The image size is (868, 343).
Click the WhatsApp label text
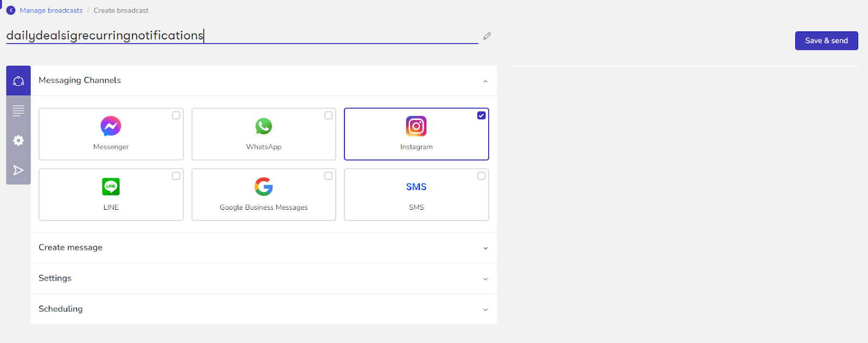[x=264, y=147]
